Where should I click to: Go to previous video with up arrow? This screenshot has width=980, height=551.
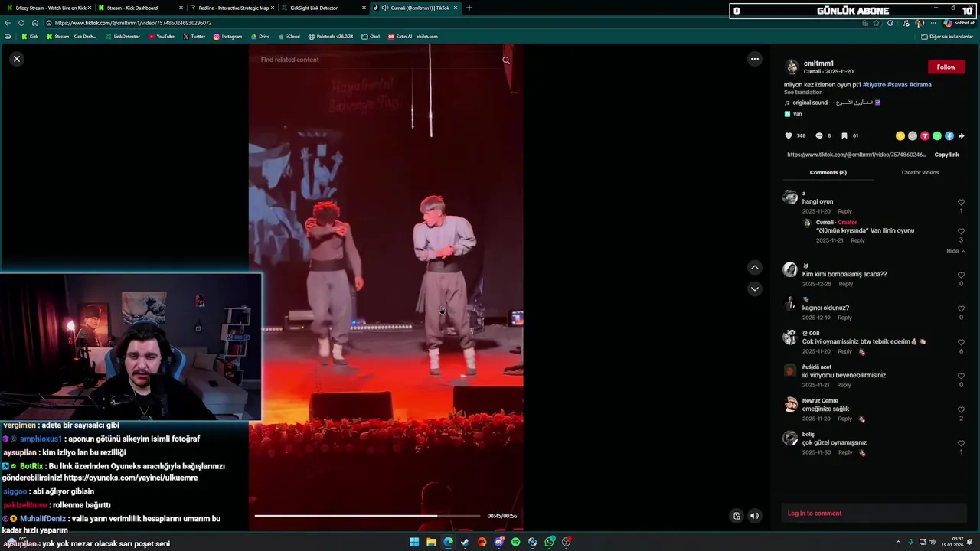coord(755,267)
